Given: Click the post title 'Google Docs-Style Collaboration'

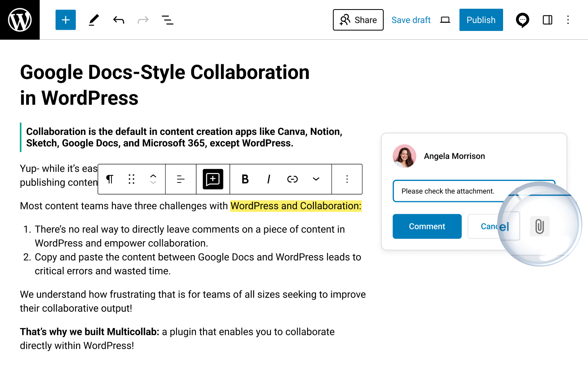Looking at the screenshot, I should 165,72.
